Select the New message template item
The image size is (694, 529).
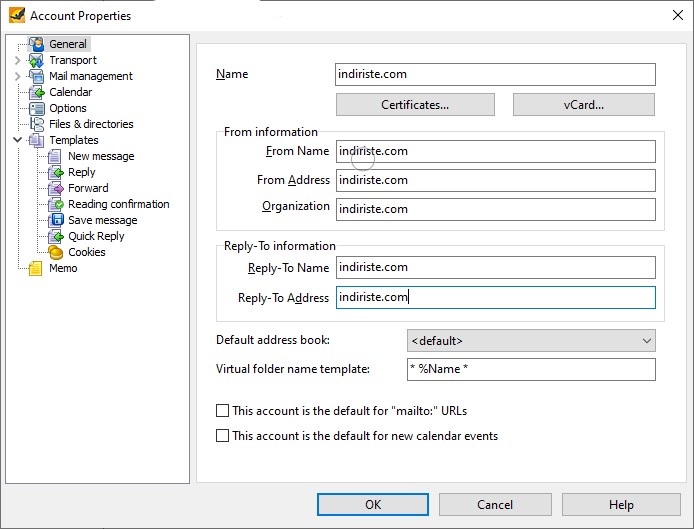[x=101, y=156]
